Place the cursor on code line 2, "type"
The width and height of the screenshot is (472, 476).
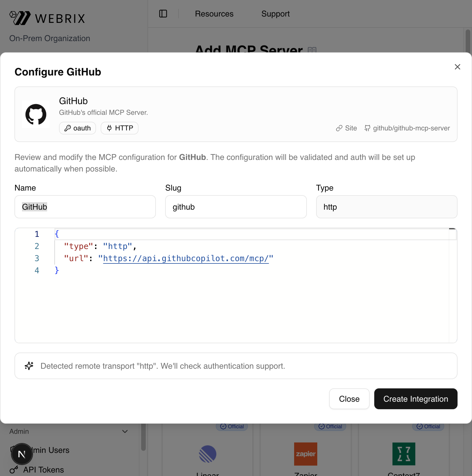coord(79,246)
